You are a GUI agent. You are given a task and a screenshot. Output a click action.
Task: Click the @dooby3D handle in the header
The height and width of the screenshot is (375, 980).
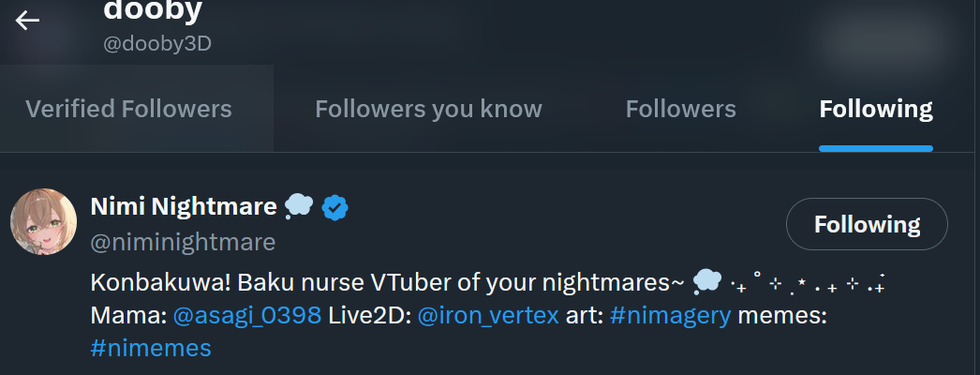(157, 44)
